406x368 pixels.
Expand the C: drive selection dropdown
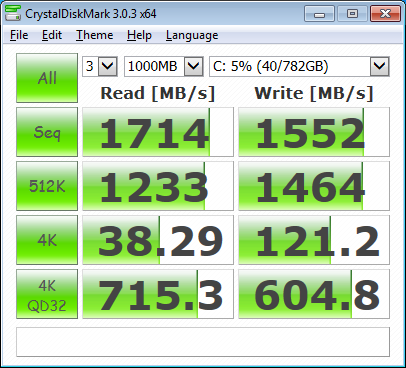tap(379, 66)
